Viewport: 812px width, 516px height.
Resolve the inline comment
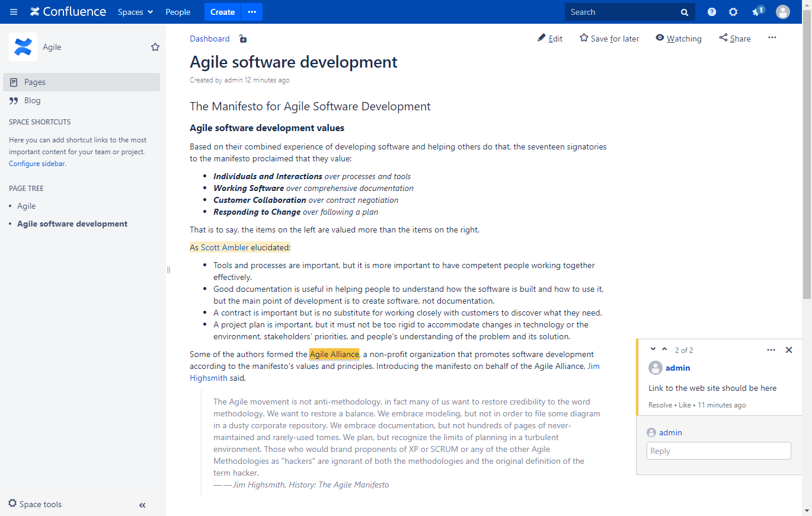coord(660,405)
